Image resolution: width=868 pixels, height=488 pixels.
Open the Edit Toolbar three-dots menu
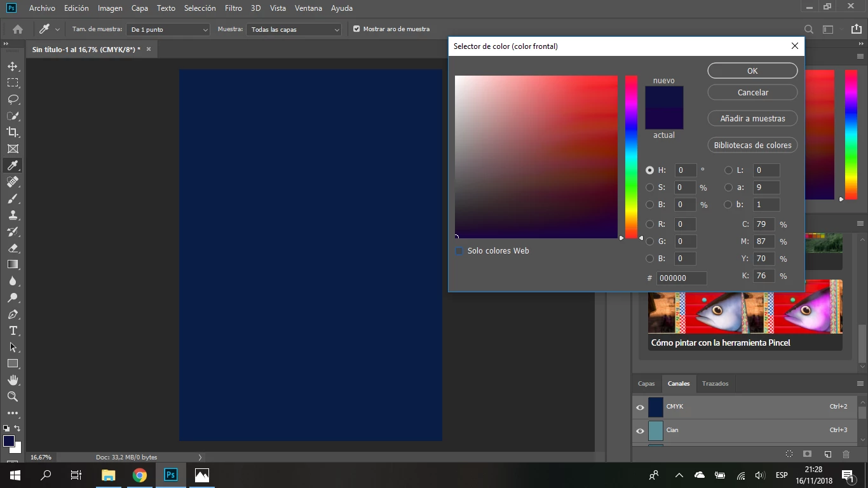click(13, 412)
